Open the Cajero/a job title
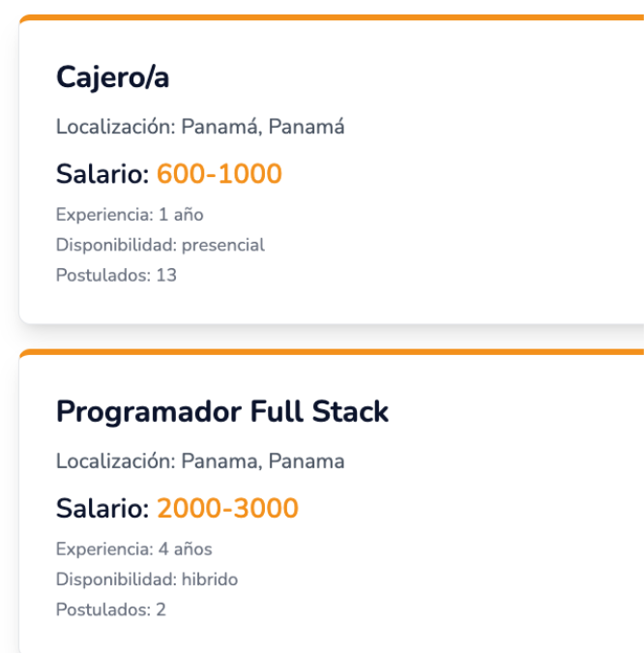 pos(112,78)
